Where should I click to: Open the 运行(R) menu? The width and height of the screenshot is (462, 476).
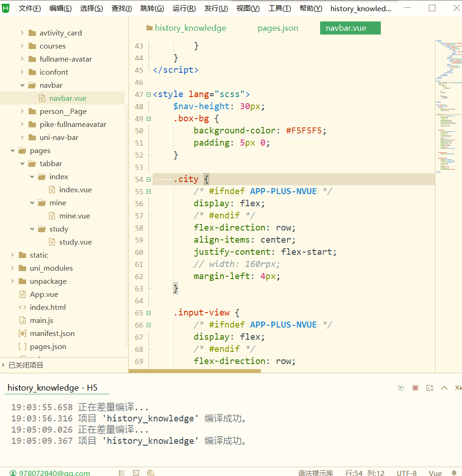(x=184, y=8)
